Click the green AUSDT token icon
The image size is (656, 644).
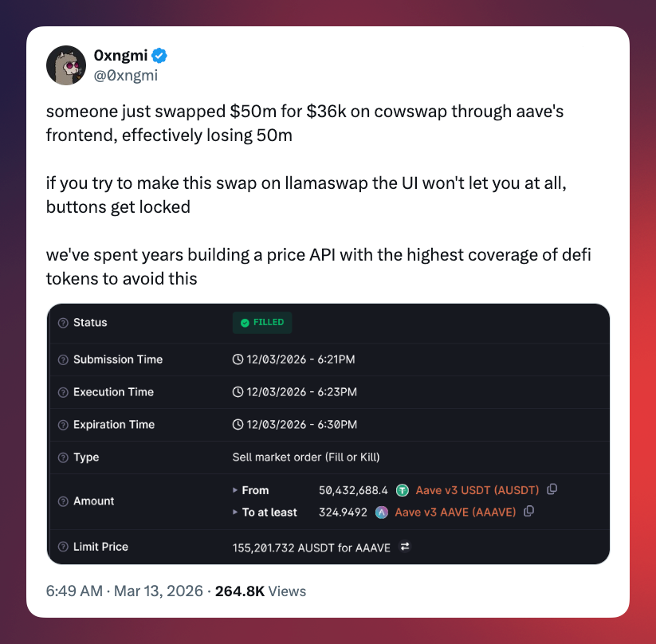coord(403,490)
